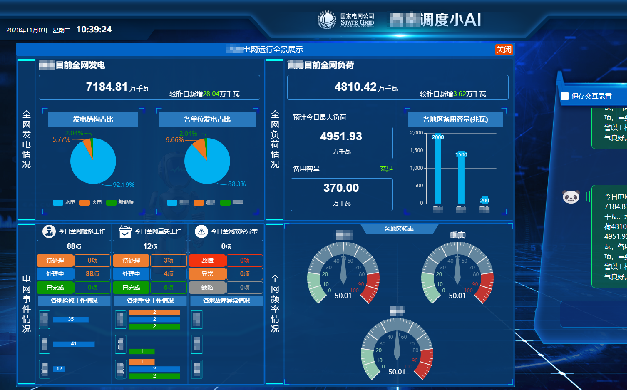Click the upper green chat message bubble
The height and width of the screenshot is (390, 627).
[x=609, y=127]
